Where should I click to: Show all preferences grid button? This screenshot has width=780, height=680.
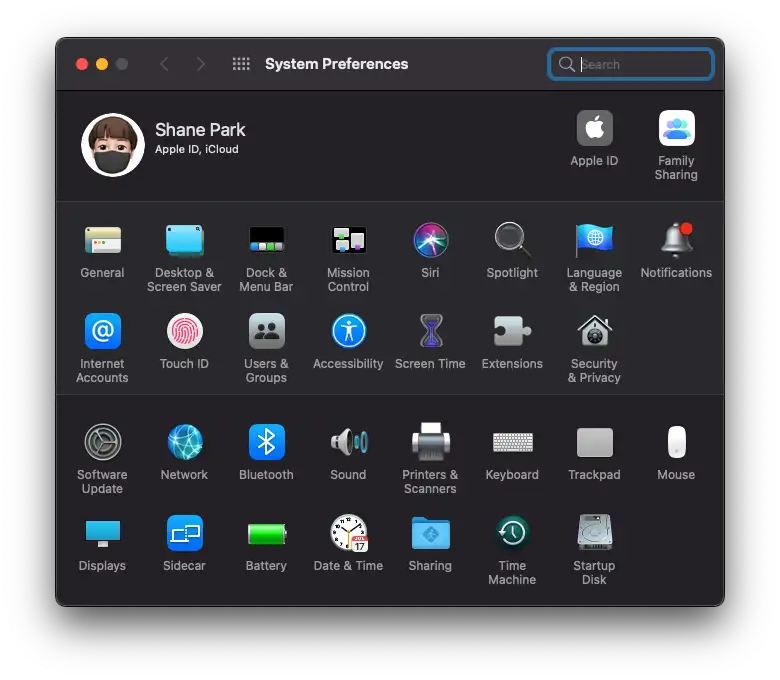(x=241, y=64)
